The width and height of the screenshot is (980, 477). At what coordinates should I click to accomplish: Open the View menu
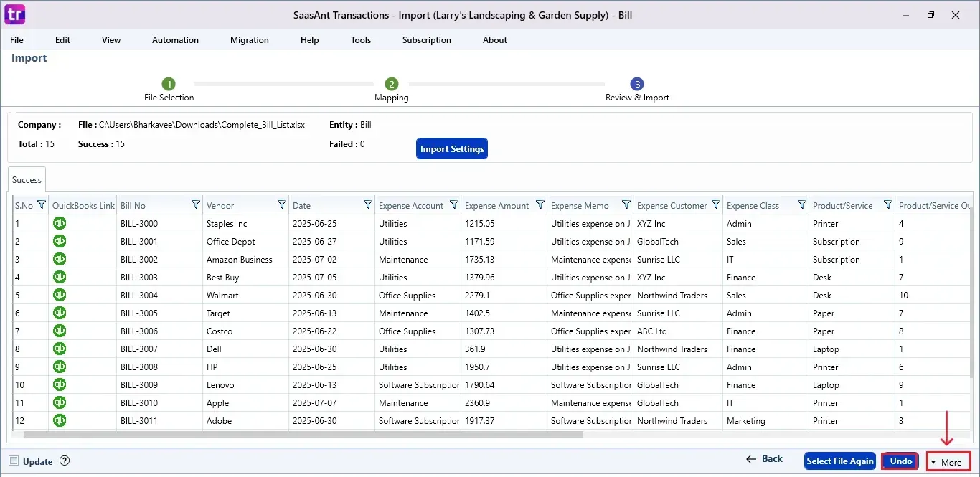(x=111, y=40)
